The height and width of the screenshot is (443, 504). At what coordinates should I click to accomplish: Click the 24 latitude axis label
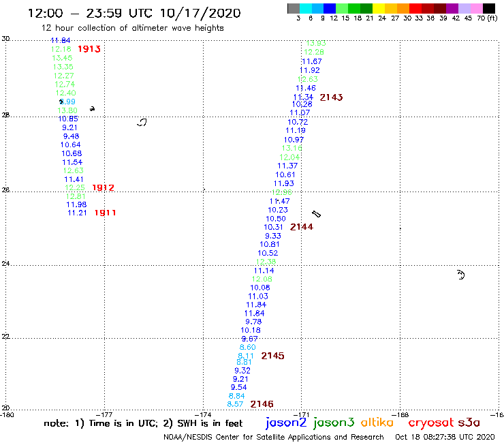tap(5, 264)
